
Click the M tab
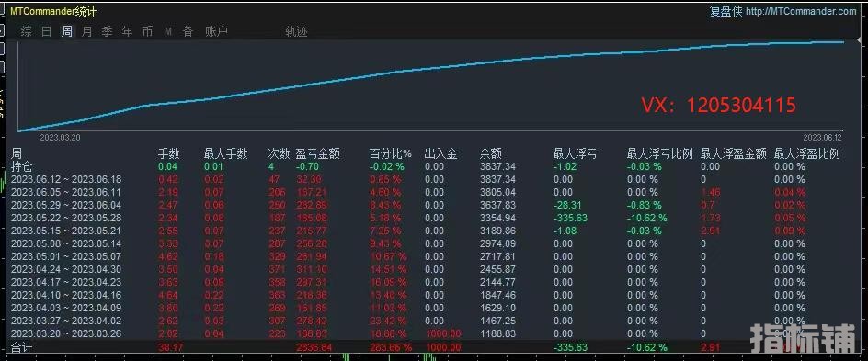[167, 32]
